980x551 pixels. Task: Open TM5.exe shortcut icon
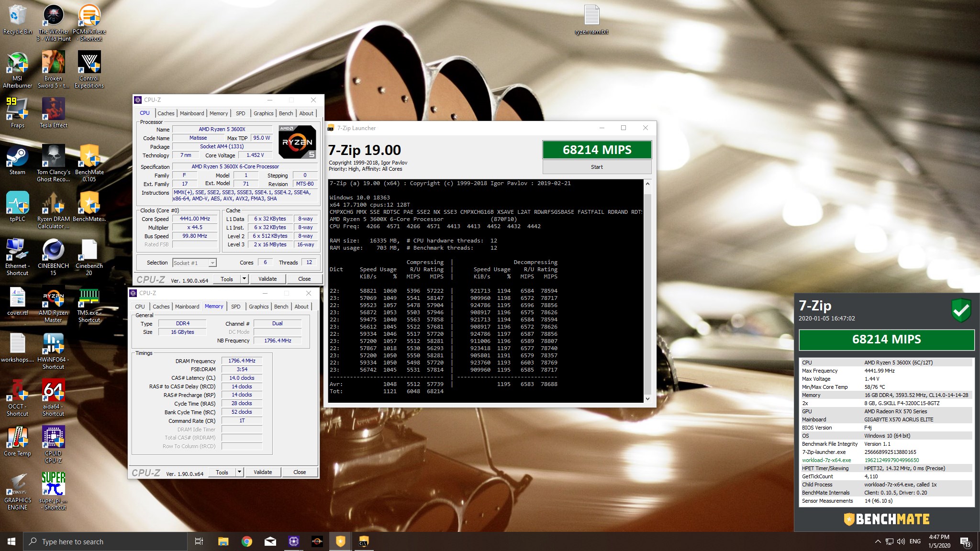click(x=89, y=304)
